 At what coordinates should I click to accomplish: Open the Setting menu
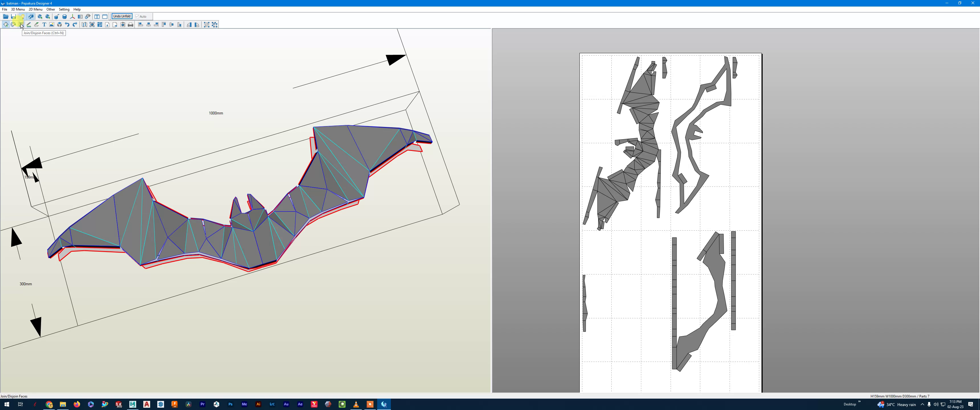[64, 9]
